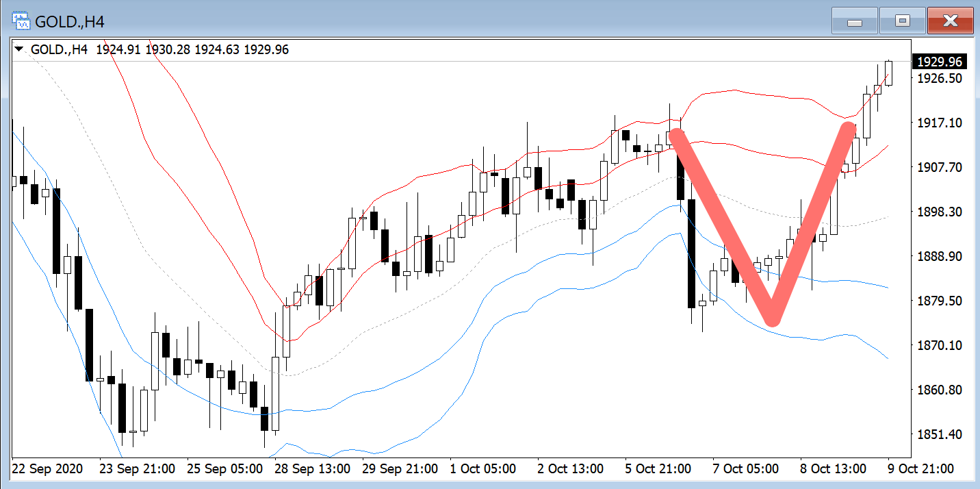Select the 22 Sep 2020 time label
Image resolution: width=980 pixels, height=489 pixels.
[x=47, y=469]
